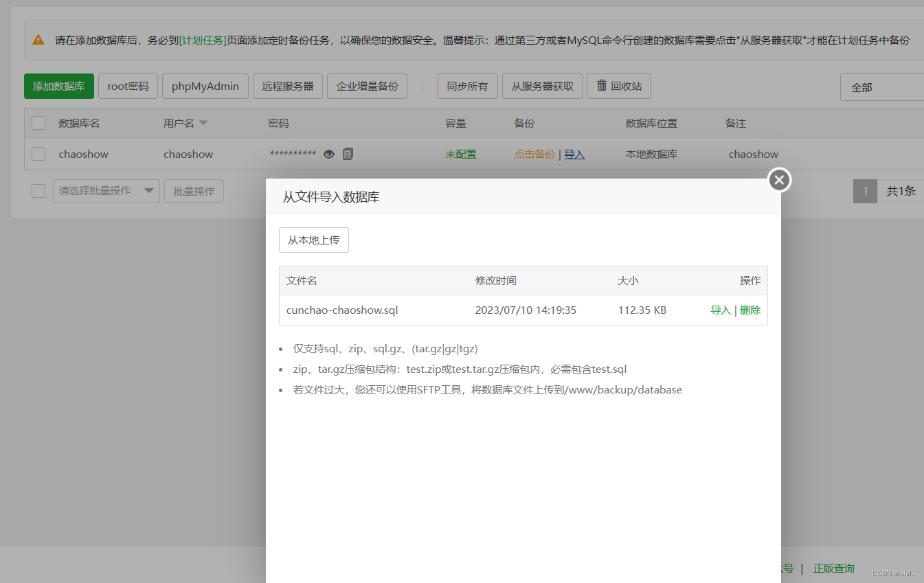Click the warning triangle icon
Image resolution: width=924 pixels, height=583 pixels.
pyautogui.click(x=38, y=40)
